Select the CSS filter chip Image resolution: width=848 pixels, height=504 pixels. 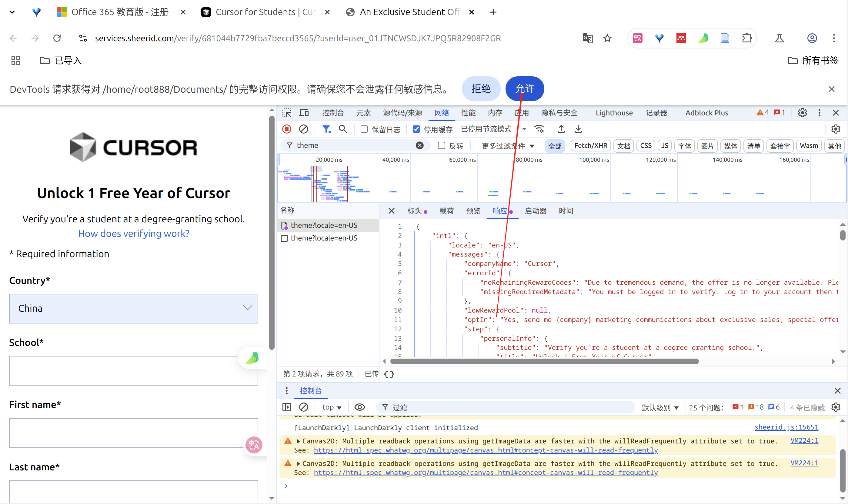click(x=646, y=146)
